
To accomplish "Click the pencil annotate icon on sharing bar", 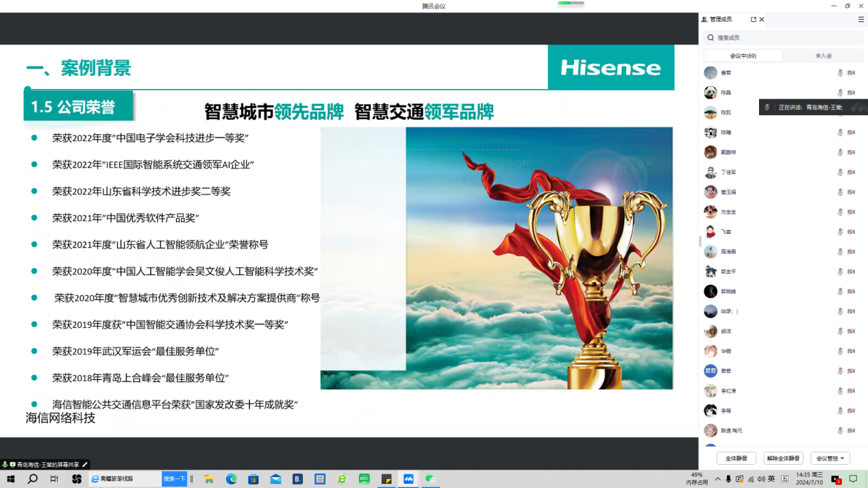I will pos(86,465).
